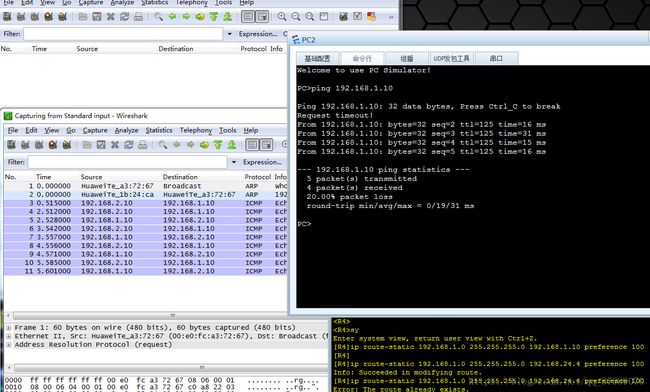This screenshot has width=650, height=392.
Task: Expand the Ethernet II tree node
Action: coord(9,336)
